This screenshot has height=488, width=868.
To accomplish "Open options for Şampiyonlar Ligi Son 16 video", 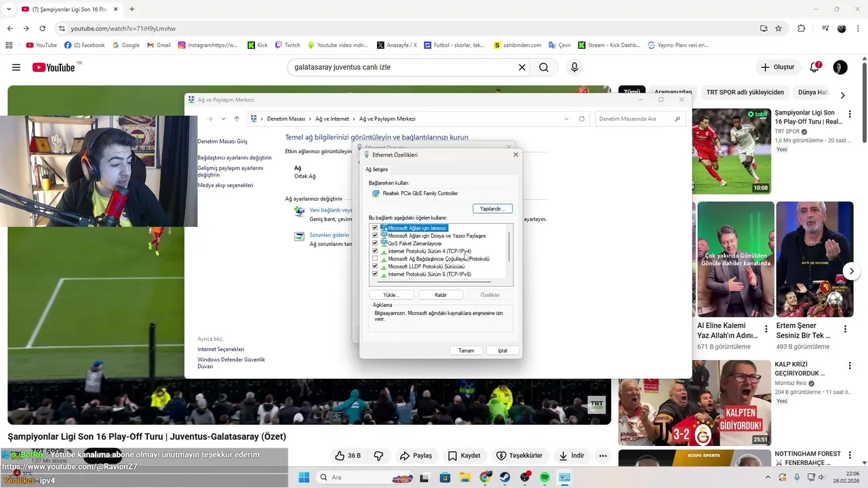I will click(850, 114).
